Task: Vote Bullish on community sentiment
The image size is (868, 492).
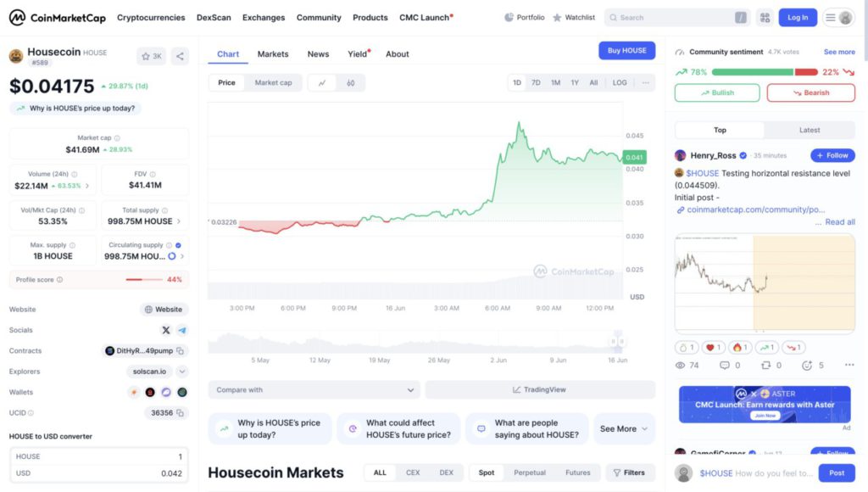Action: 717,92
